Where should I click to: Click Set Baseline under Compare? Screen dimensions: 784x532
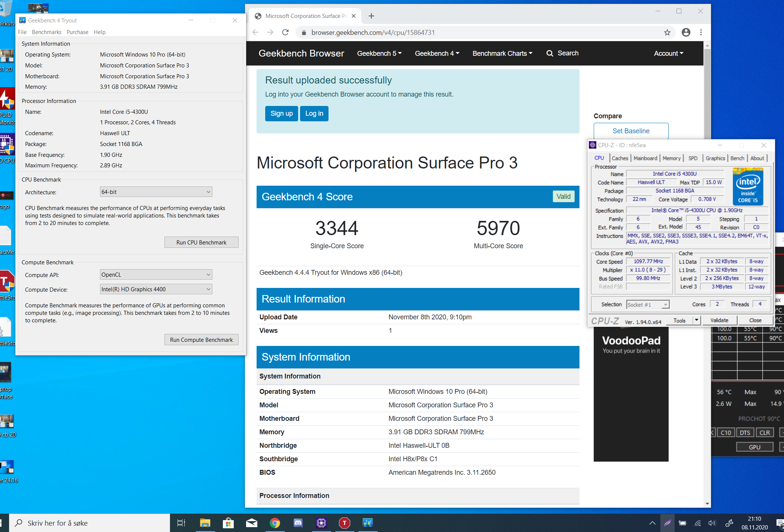pyautogui.click(x=631, y=131)
